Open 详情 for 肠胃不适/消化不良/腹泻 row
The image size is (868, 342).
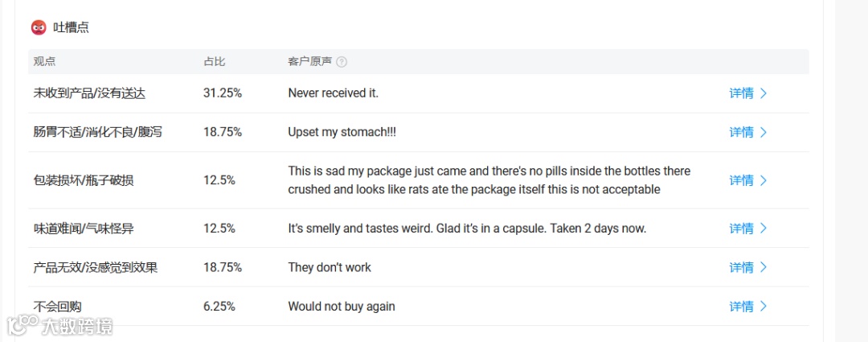(x=741, y=132)
